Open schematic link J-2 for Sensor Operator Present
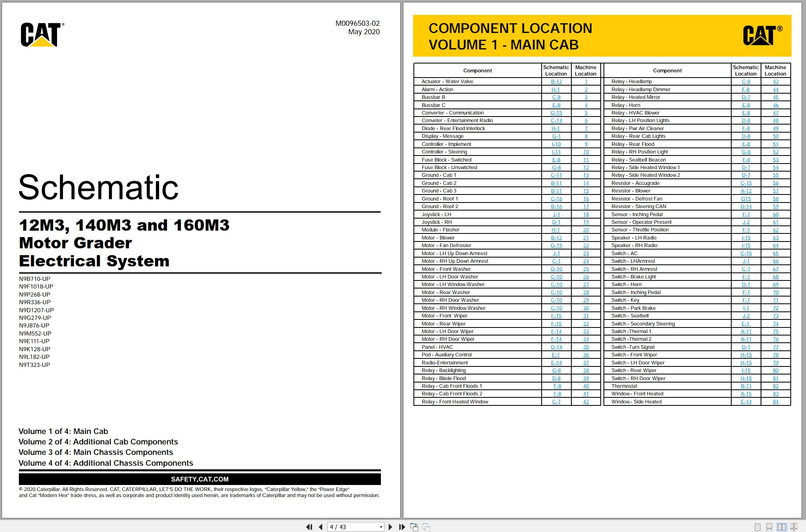806x532 pixels. [x=746, y=222]
